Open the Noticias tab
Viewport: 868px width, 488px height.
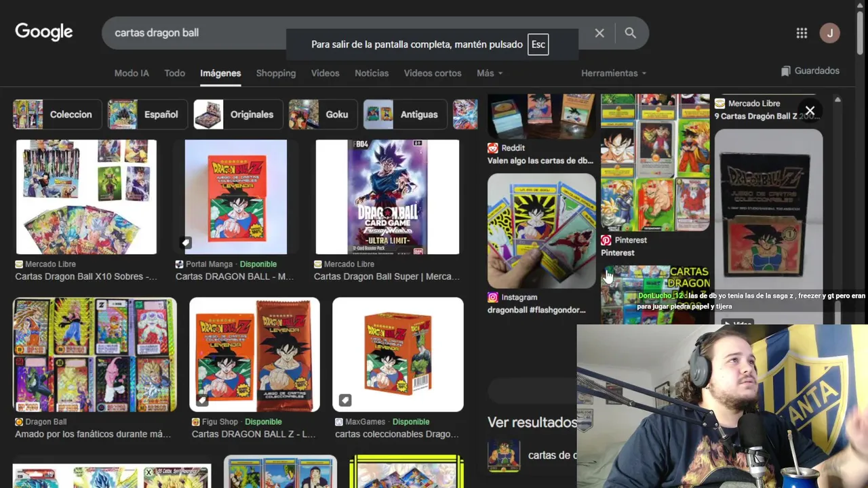pyautogui.click(x=372, y=73)
